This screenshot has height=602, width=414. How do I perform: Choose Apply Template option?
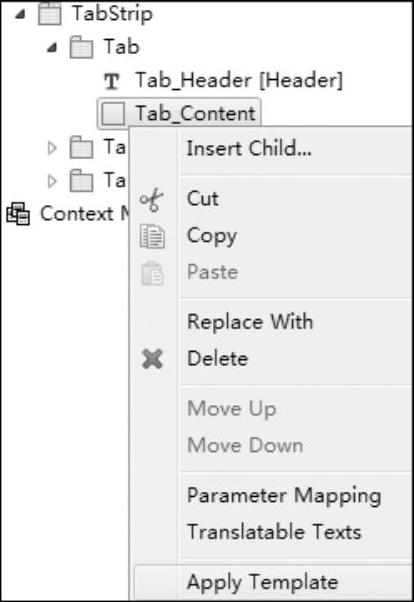pyautogui.click(x=263, y=582)
